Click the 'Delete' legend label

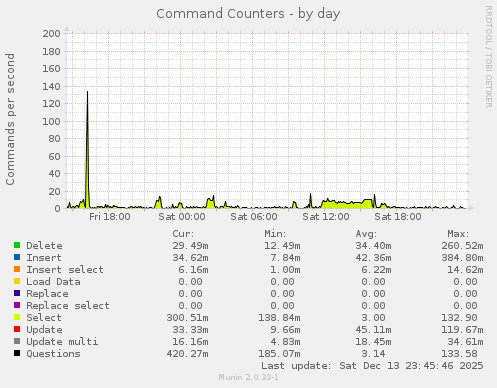pyautogui.click(x=44, y=246)
